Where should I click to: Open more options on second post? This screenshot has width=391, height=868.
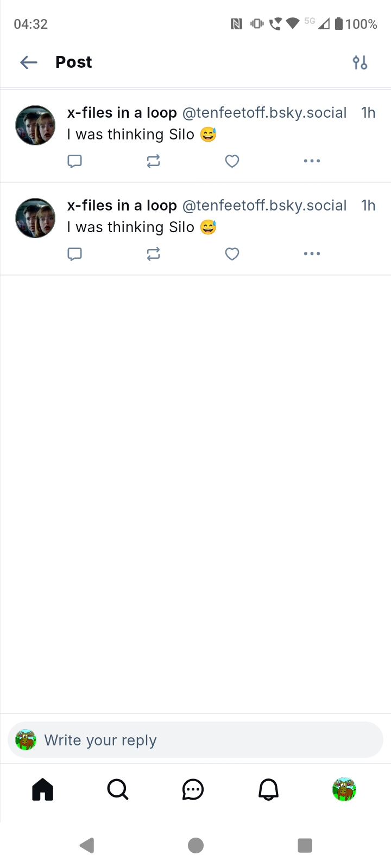click(312, 254)
